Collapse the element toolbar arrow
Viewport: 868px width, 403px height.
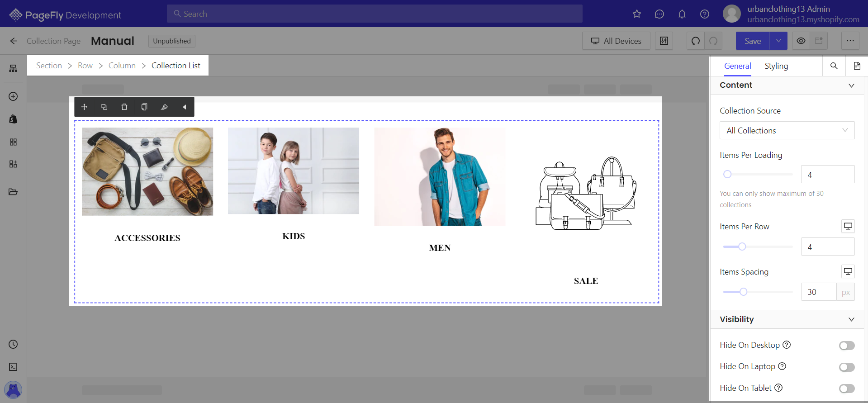click(x=184, y=107)
